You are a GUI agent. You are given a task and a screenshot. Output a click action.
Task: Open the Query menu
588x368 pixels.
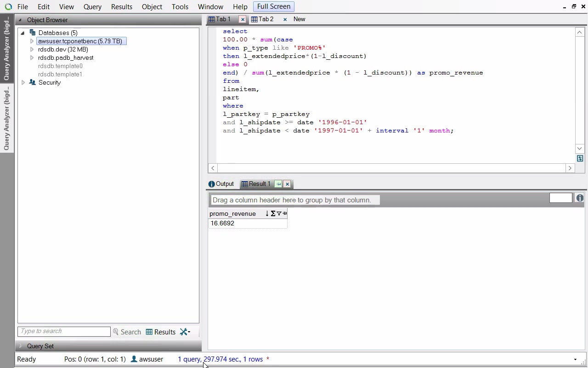(92, 7)
